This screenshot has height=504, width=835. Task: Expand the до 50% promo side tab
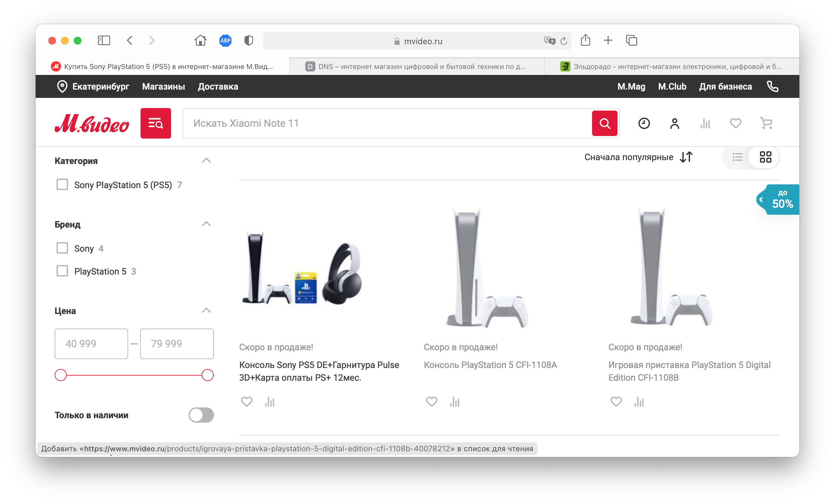click(778, 200)
